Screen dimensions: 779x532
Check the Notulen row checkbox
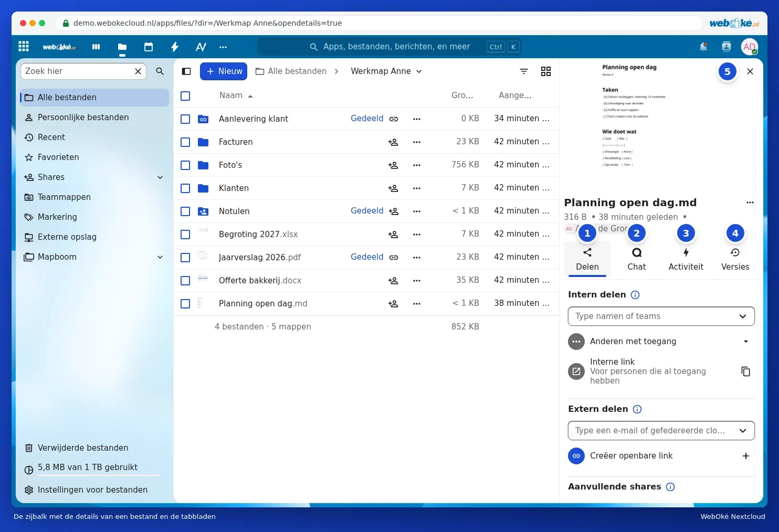185,211
